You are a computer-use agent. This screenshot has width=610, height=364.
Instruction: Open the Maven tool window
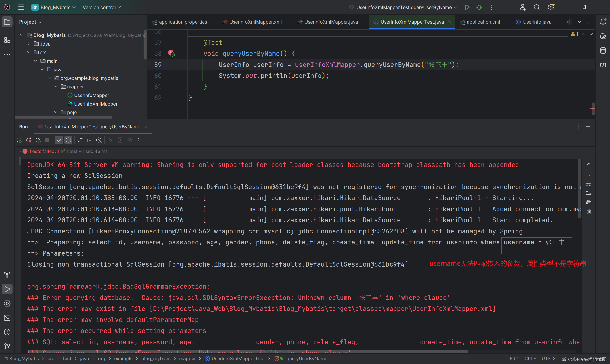click(603, 65)
